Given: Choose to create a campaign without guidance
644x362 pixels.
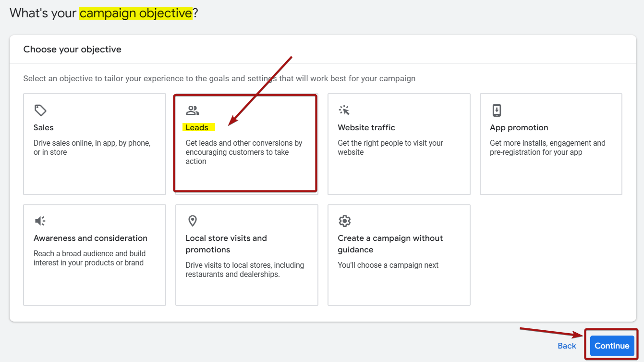Looking at the screenshot, I should (x=399, y=255).
